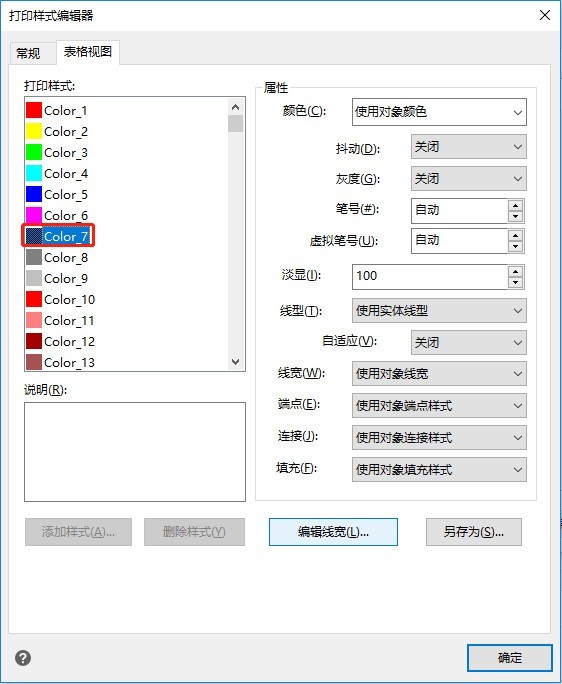Open the 颜色 dropdown
Image resolution: width=562 pixels, height=684 pixels.
[439, 112]
